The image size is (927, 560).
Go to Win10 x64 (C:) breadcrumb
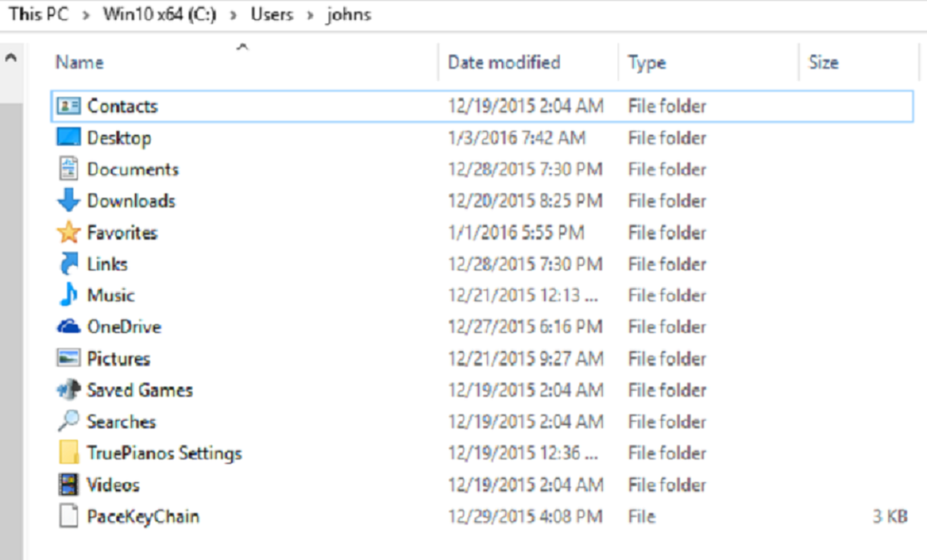(158, 15)
